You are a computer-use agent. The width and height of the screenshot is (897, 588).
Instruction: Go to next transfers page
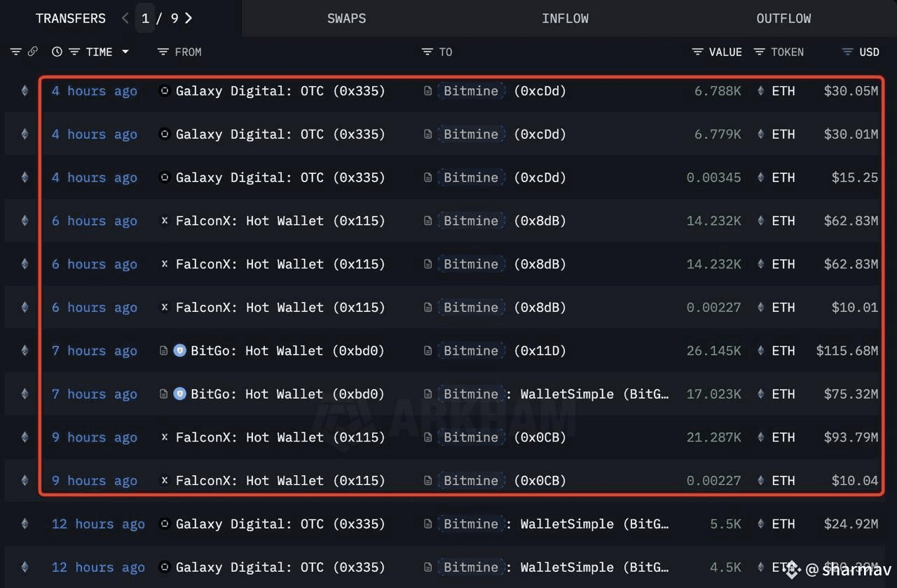pyautogui.click(x=189, y=18)
